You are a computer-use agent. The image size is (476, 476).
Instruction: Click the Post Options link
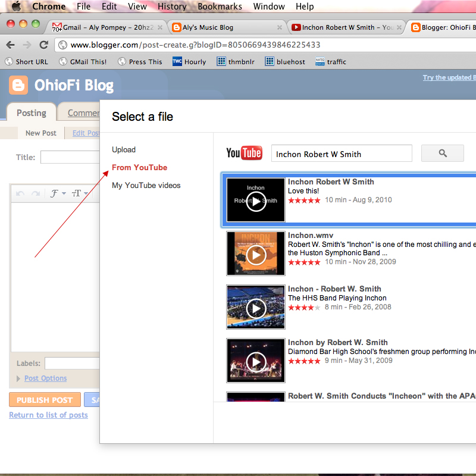click(x=46, y=378)
